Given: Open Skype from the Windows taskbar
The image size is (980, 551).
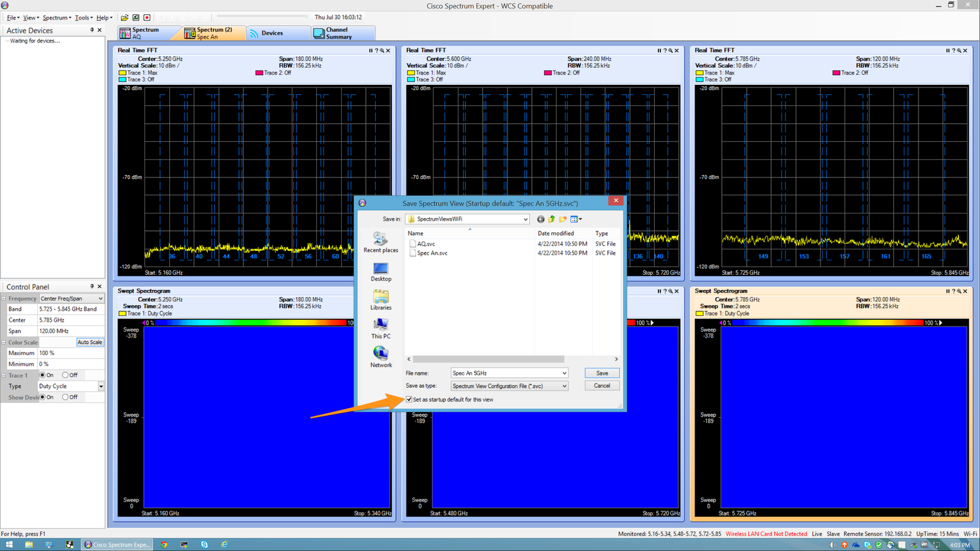Looking at the screenshot, I should (x=204, y=544).
